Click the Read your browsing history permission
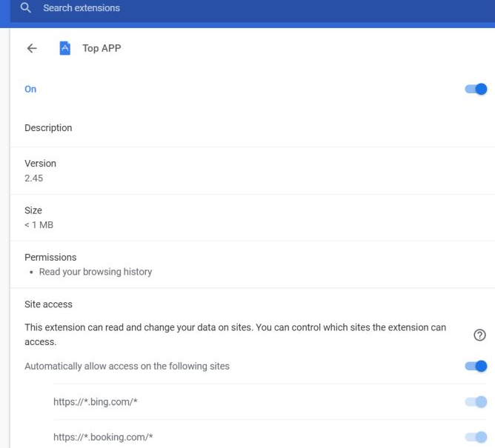495x448 pixels. tap(96, 272)
